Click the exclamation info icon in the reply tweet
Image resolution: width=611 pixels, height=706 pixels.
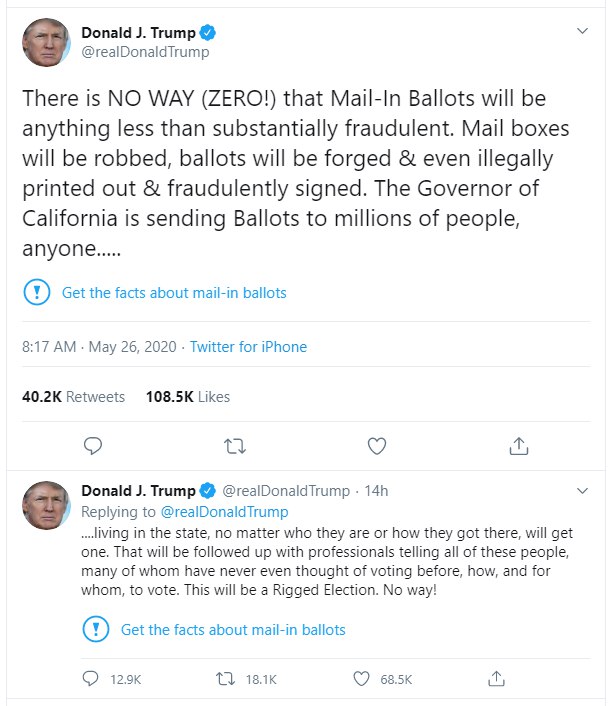(x=95, y=630)
